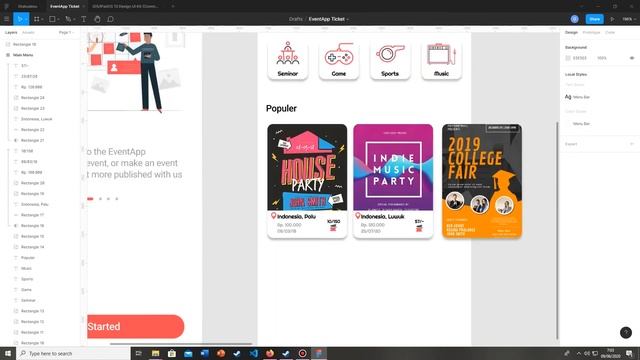Click the Music amplifier category icon

coord(441,54)
